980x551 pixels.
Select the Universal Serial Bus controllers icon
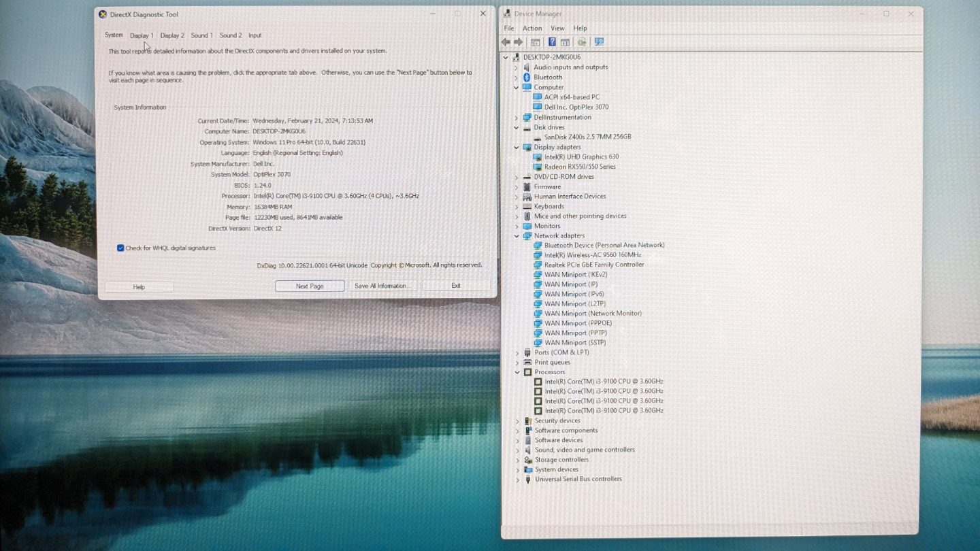527,479
